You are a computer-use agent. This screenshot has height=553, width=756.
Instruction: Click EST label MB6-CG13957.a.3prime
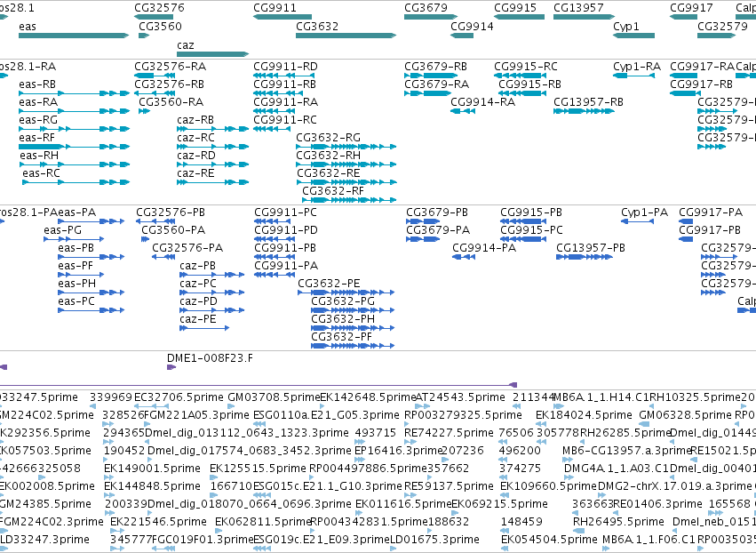(x=627, y=451)
